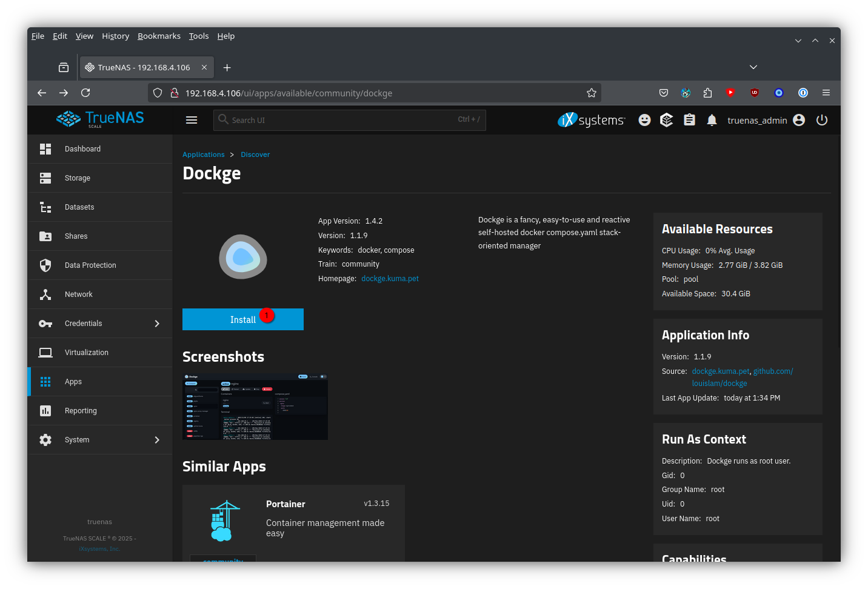Install the Dockge app
Screen dimensions: 868x589
point(242,319)
